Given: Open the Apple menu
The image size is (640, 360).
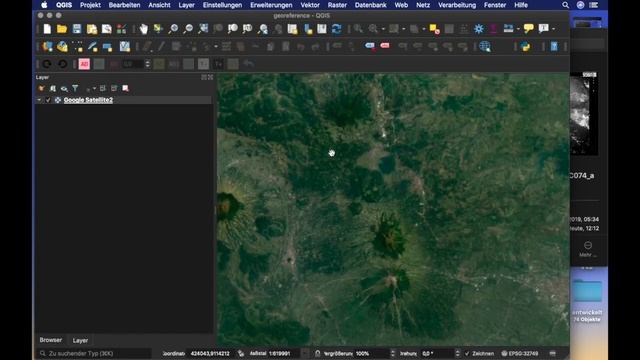Looking at the screenshot, I should tap(44, 5).
